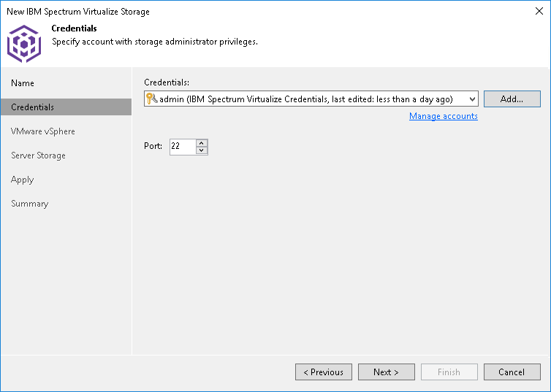Jump to the Apply step

[23, 180]
